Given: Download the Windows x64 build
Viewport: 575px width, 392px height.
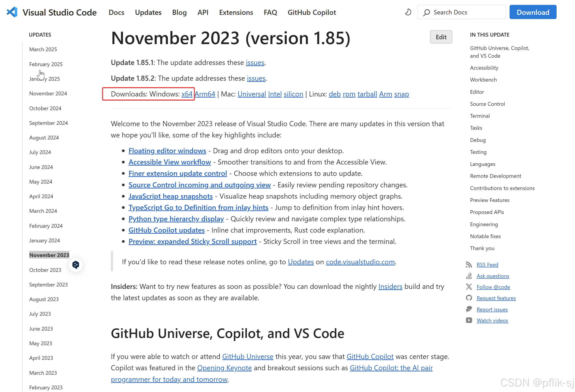Looking at the screenshot, I should click(x=187, y=94).
